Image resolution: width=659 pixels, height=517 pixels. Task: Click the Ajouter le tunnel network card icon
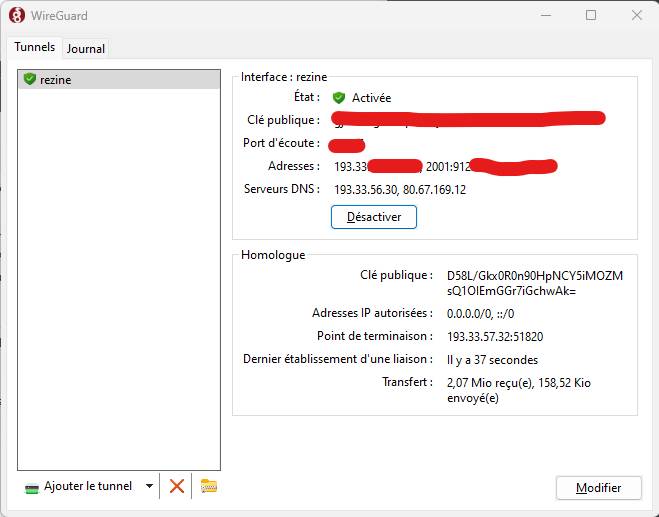coord(32,488)
